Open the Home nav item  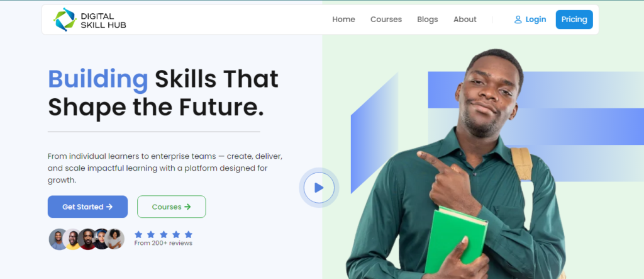344,20
